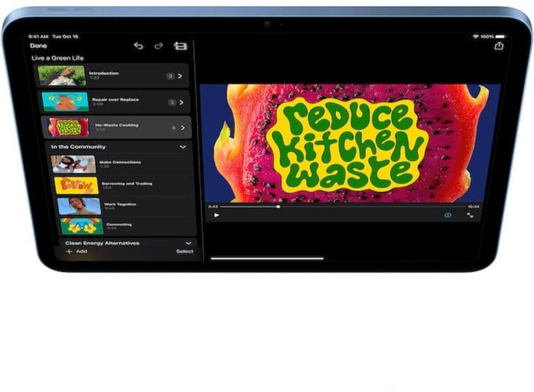Click the total duration time label
The image size is (534, 392).
(473, 207)
